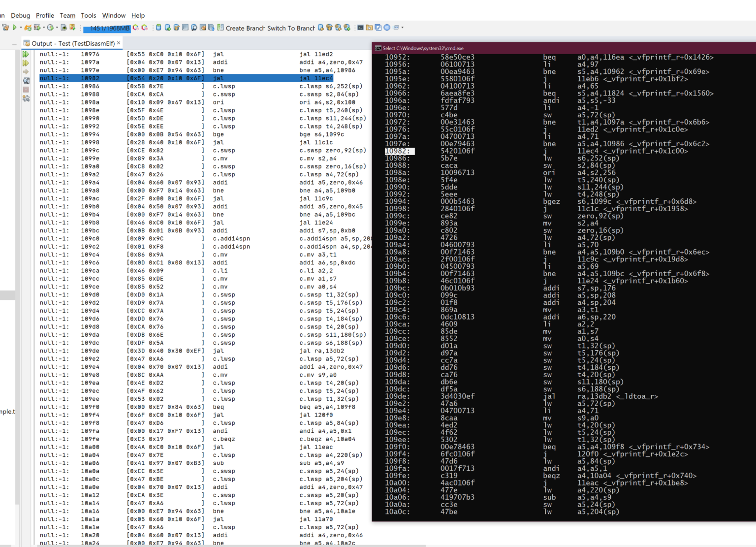Image resolution: width=756 pixels, height=547 pixels.
Task: Trigger garbage collection icon near memory bar
Action: [x=135, y=28]
